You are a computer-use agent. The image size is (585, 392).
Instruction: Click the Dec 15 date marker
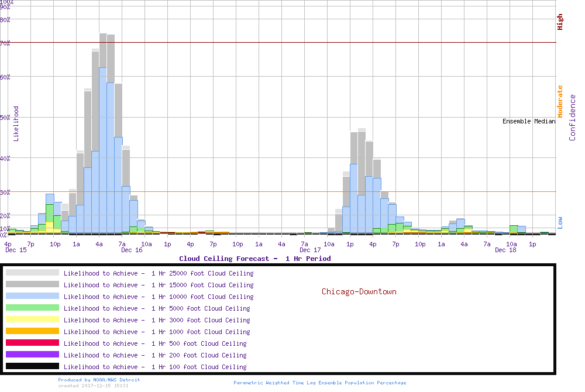[16, 250]
